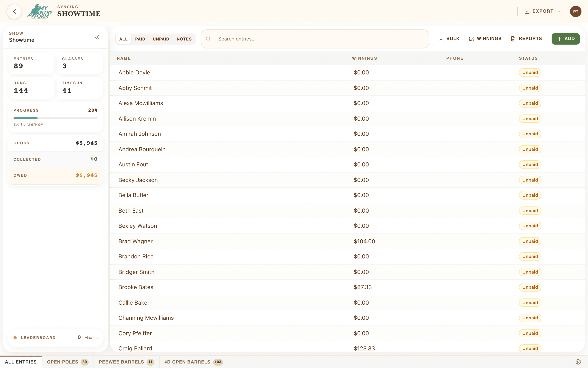The height and width of the screenshot is (368, 588).
Task: Click Bridger Smith's Unpaid status
Action: tap(530, 272)
